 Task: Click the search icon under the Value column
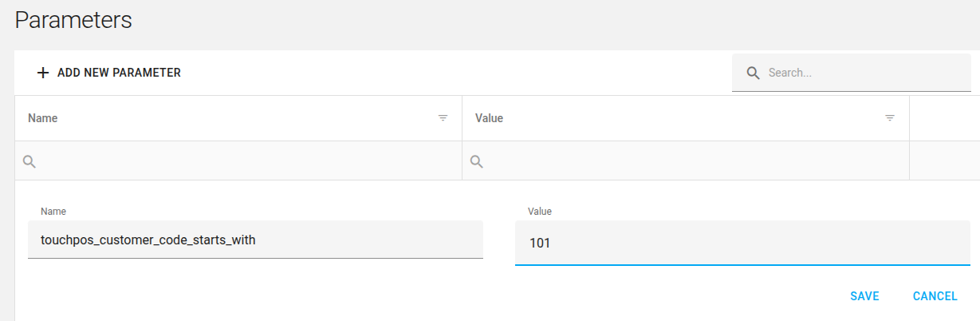click(476, 161)
